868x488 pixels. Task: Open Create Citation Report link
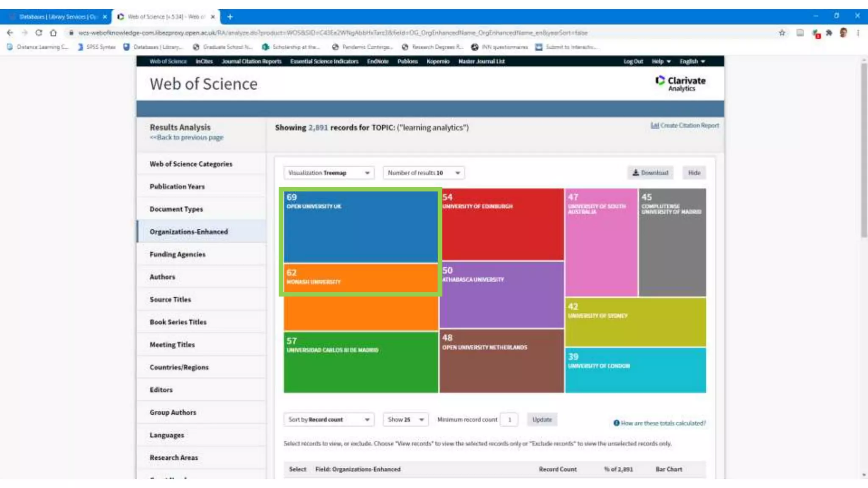pos(685,125)
